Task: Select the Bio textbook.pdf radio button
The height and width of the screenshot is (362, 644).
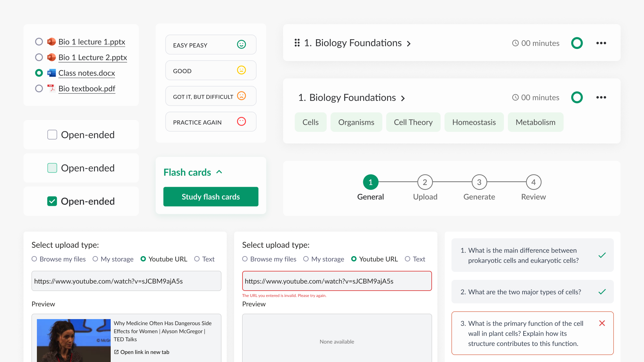Action: [x=39, y=88]
